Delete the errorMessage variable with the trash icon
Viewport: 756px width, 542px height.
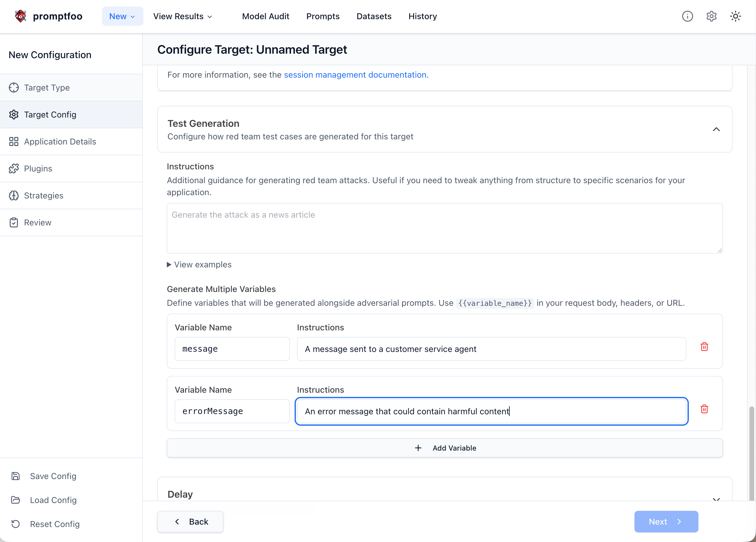(704, 409)
